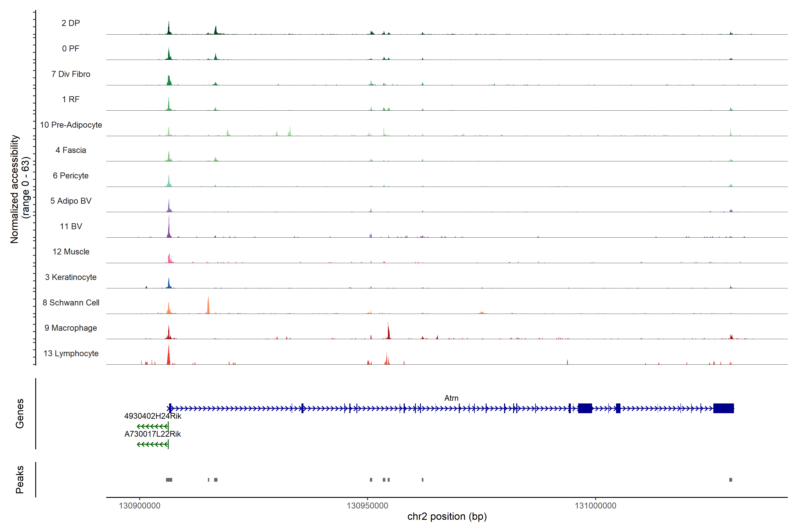Click the 130900000 axis tick label

[139, 506]
